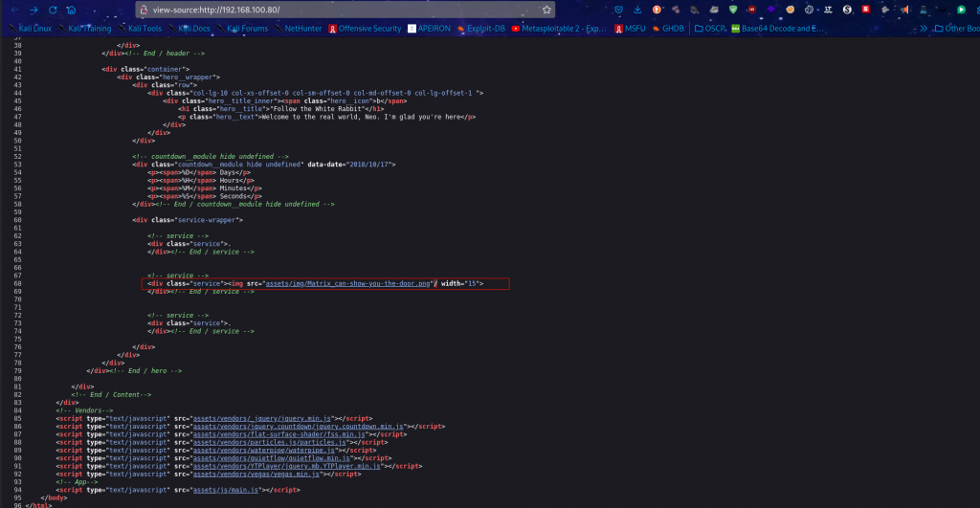
Task: Open the Exploit-DB bookmark
Action: click(480, 29)
